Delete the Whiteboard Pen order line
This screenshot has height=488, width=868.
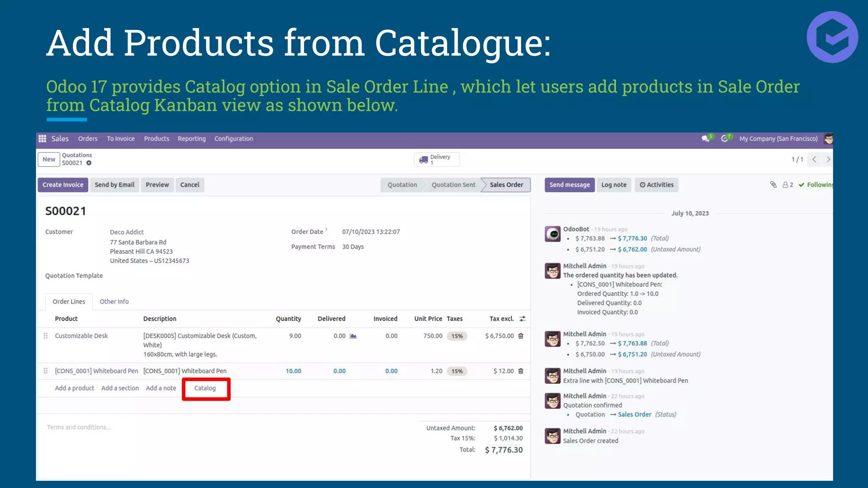pyautogui.click(x=521, y=371)
